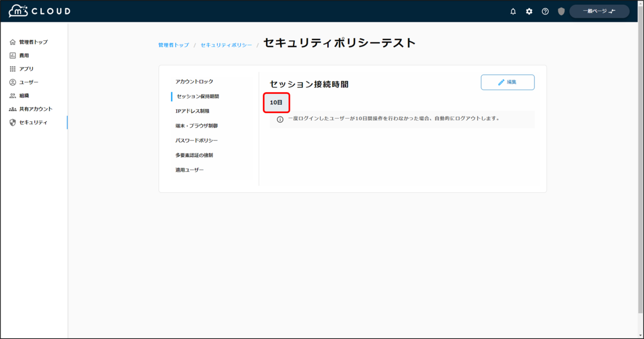The height and width of the screenshot is (339, 644).
Task: Click the セキュリティポリシー breadcrumb link
Action: (226, 45)
